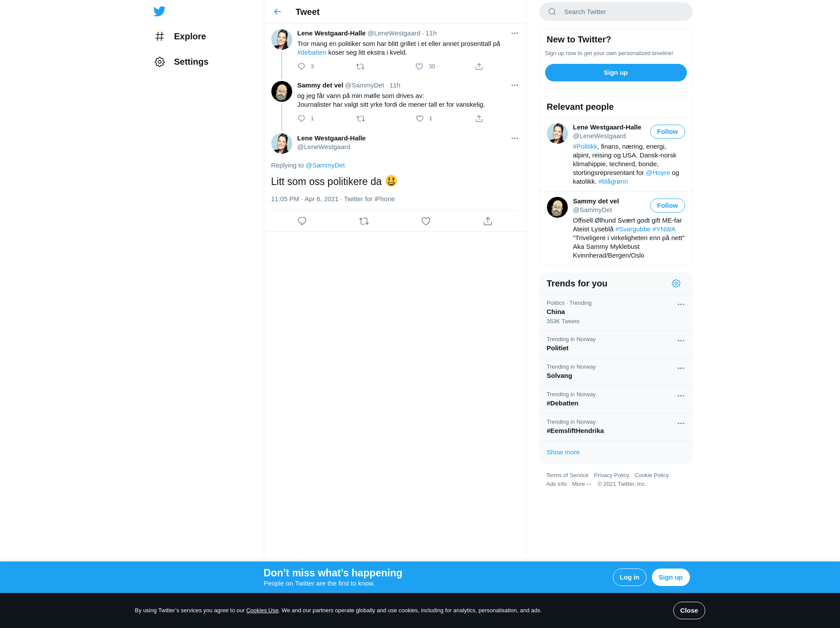
Task: Click the Search Twitter field
Action: coord(616,12)
